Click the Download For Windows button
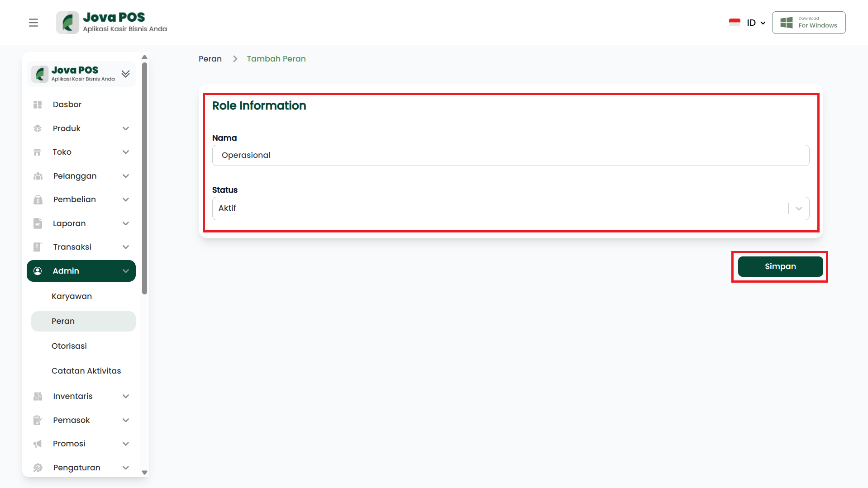 pyautogui.click(x=808, y=23)
